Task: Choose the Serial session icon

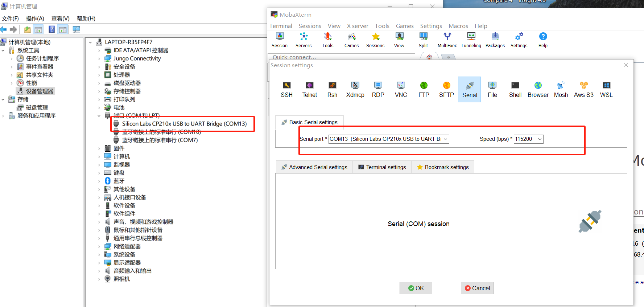Action: pyautogui.click(x=469, y=90)
